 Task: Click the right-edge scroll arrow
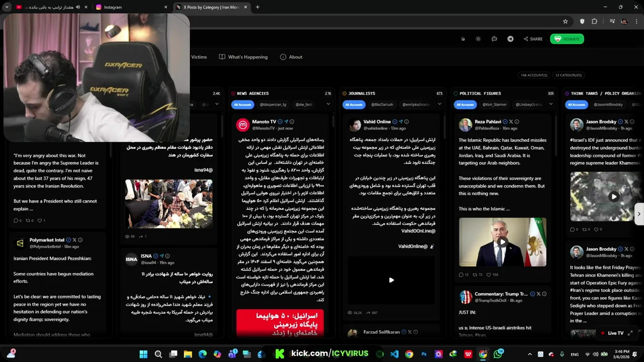tap(639, 214)
